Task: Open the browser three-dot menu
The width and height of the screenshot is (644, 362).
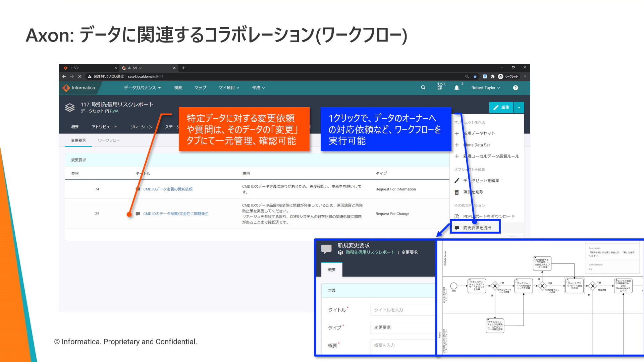Action: point(525,76)
